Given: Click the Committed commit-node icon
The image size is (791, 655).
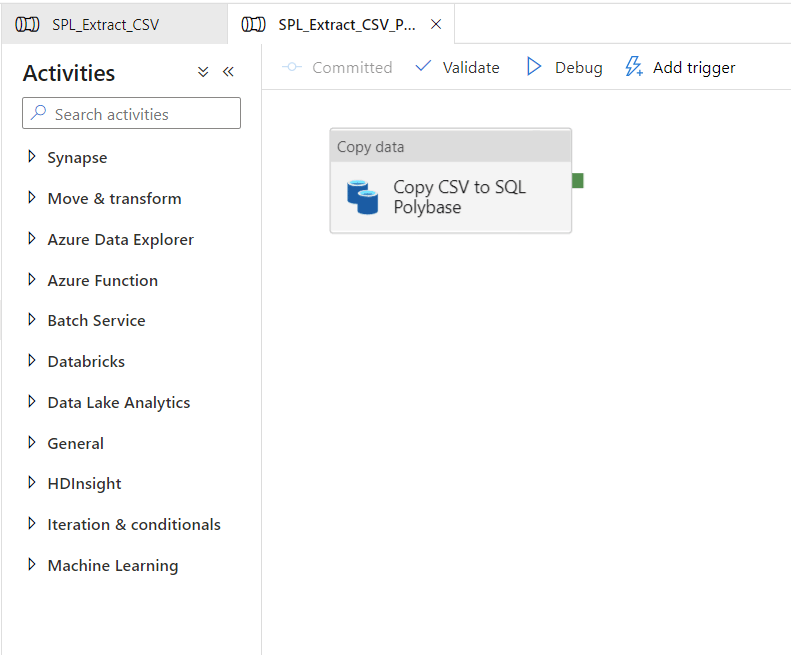Looking at the screenshot, I should pos(292,67).
